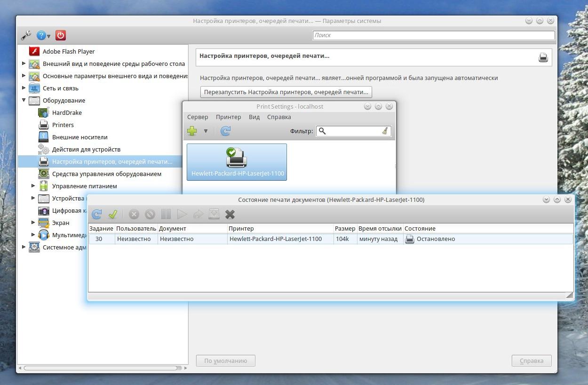
Task: Open the Printers entry
Action: pos(63,125)
